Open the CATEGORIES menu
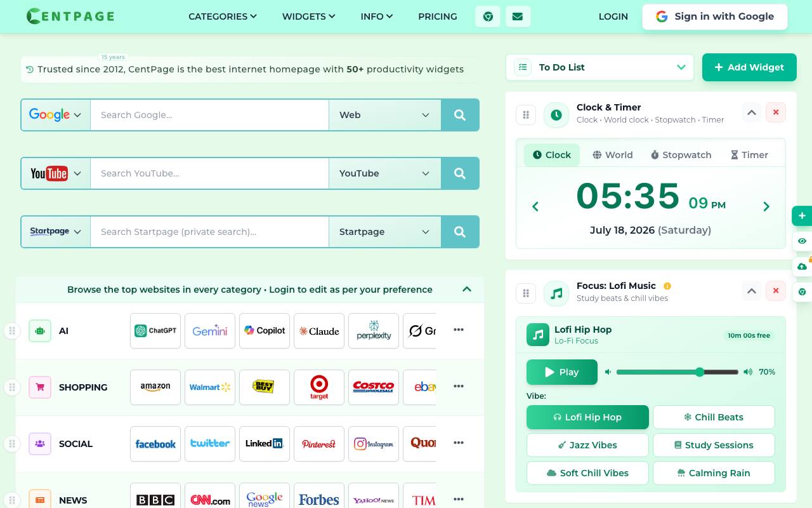Screen dimensions: 812x508 click(x=223, y=17)
